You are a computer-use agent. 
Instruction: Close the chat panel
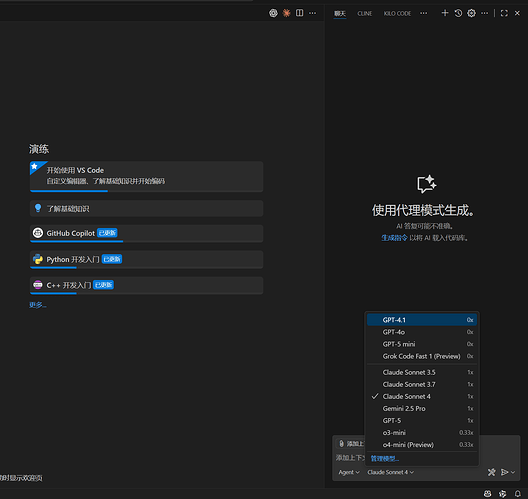(517, 13)
